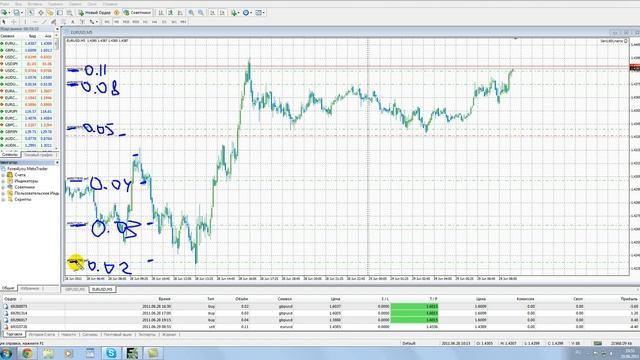Toggle Market Watch window icon
Image resolution: width=640 pixels, height=360 pixels.
click(x=31, y=13)
